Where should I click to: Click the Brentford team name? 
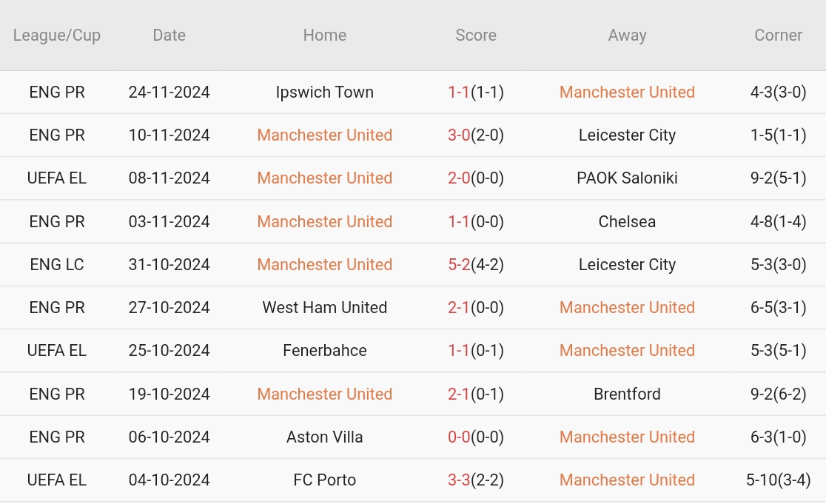[627, 394]
